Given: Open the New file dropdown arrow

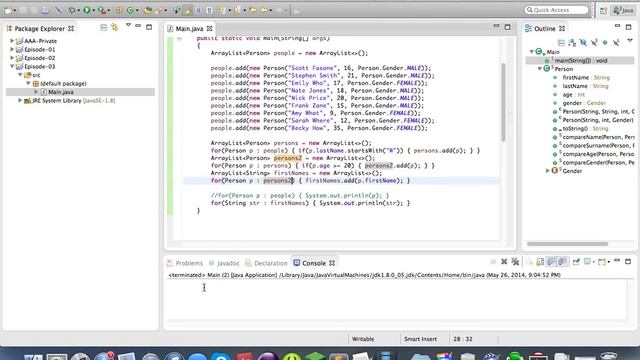Looking at the screenshot, I should pos(15,10).
